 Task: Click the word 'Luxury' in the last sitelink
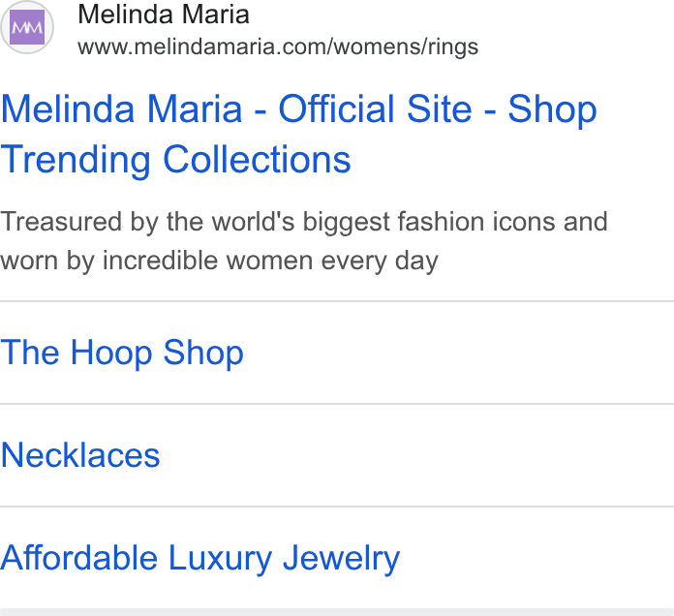[x=220, y=559]
